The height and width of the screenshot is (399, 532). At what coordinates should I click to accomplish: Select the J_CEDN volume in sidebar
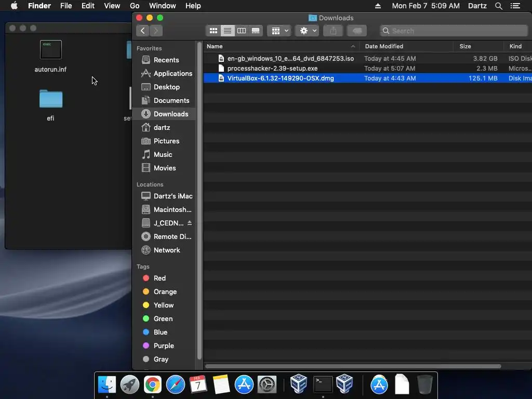click(x=162, y=223)
